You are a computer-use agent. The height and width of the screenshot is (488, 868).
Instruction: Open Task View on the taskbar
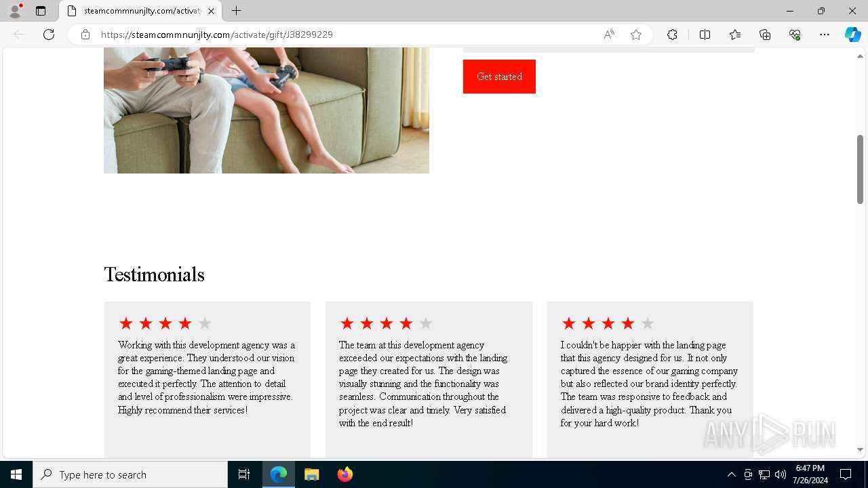pyautogui.click(x=244, y=474)
